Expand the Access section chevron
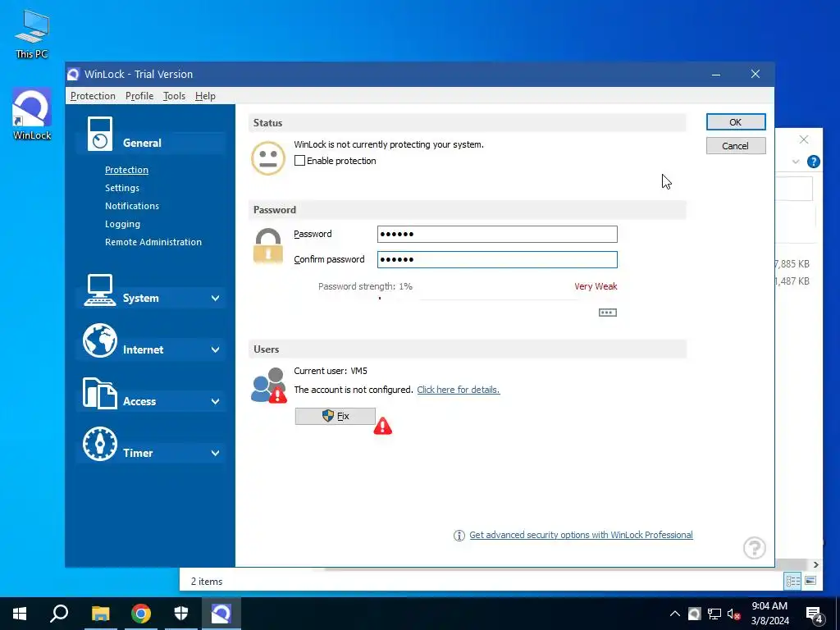 pos(216,401)
